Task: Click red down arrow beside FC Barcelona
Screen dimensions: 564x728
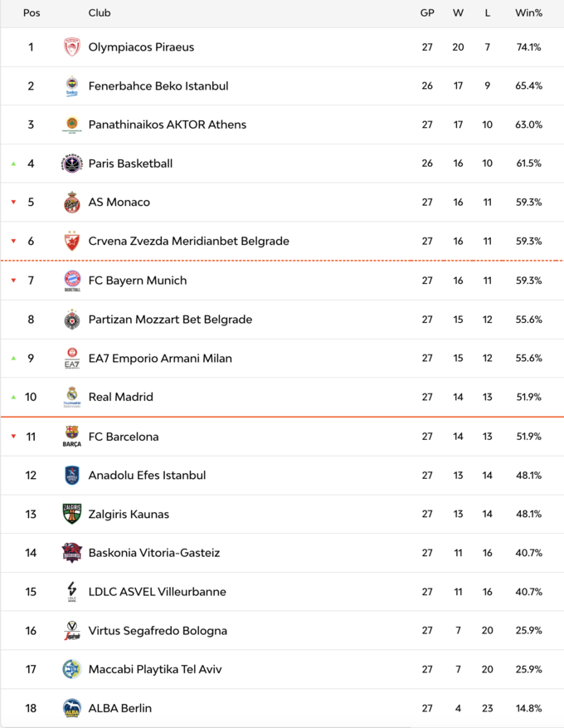Action: 13,437
